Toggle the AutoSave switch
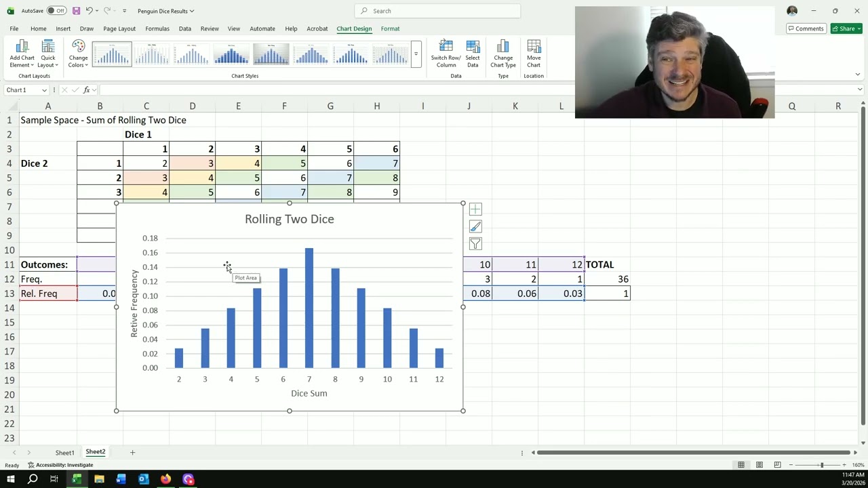Screen dimensions: 868x488 [x=56, y=11]
